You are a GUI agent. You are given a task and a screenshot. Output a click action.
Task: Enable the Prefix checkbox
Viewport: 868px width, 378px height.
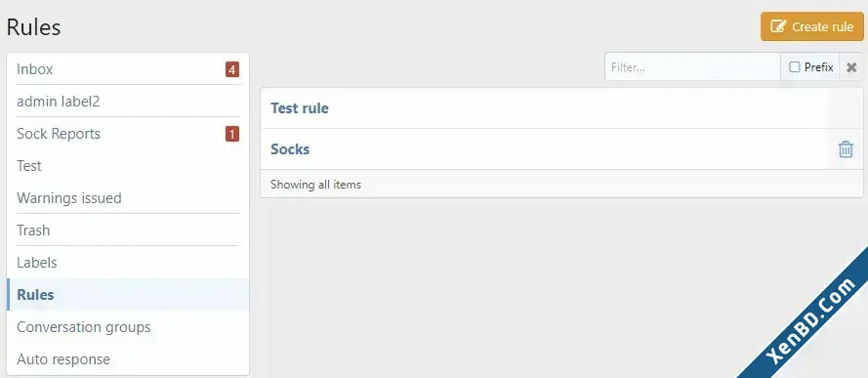click(x=795, y=67)
